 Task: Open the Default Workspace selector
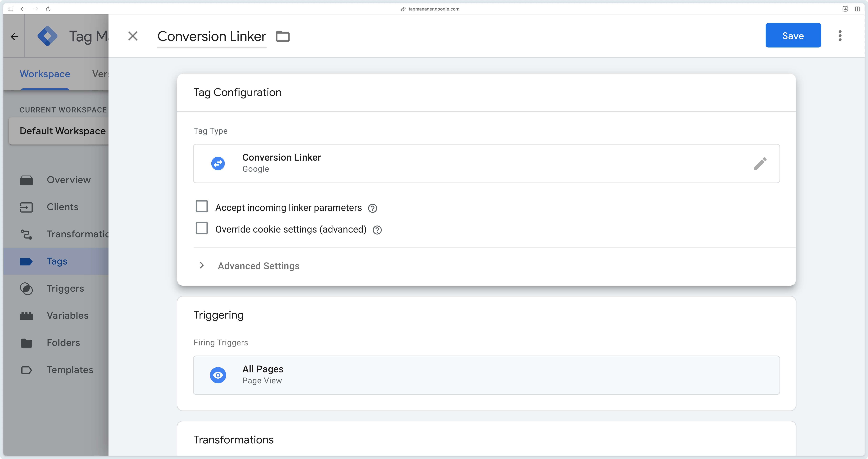[x=59, y=131]
